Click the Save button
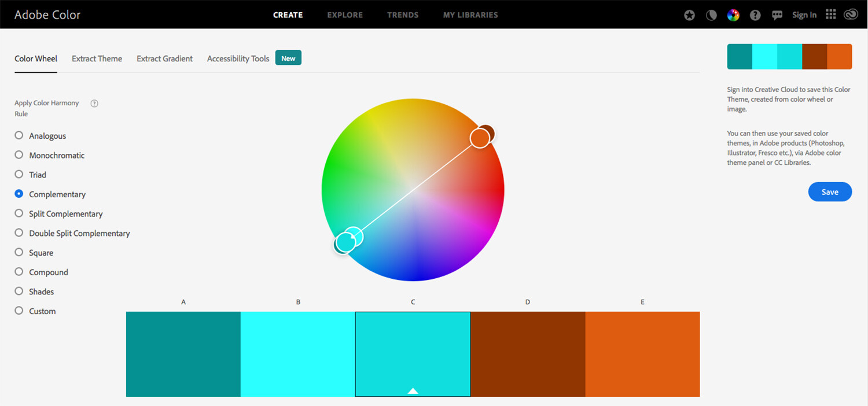 point(830,191)
